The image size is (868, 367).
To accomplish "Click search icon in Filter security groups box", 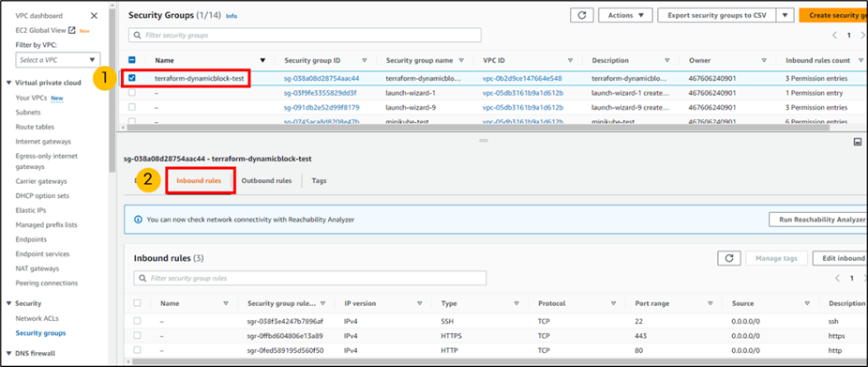I will 137,35.
